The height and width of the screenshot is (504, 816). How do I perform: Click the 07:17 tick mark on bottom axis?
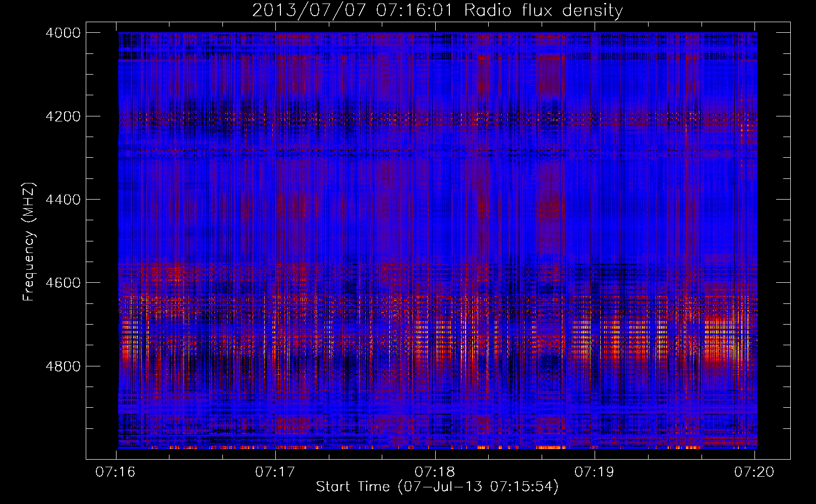point(276,454)
